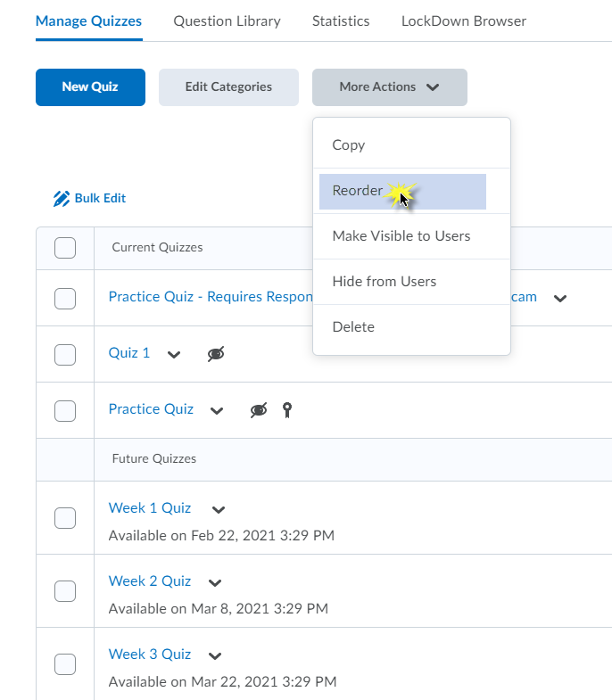Open the Week 2 Quiz link
This screenshot has width=612, height=700.
tap(150, 581)
